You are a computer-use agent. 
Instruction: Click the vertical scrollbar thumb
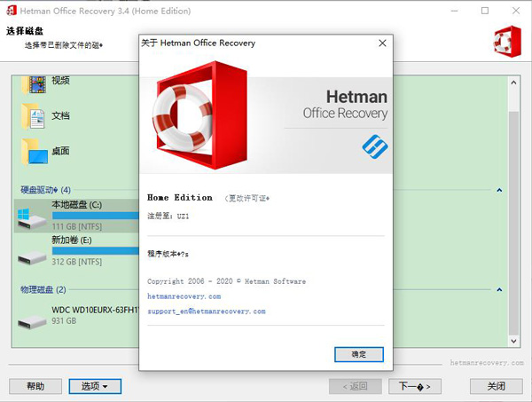click(513, 223)
